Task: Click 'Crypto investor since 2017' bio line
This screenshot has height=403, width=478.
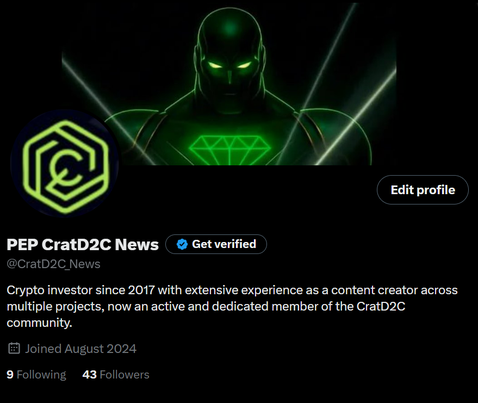Action: coord(80,290)
